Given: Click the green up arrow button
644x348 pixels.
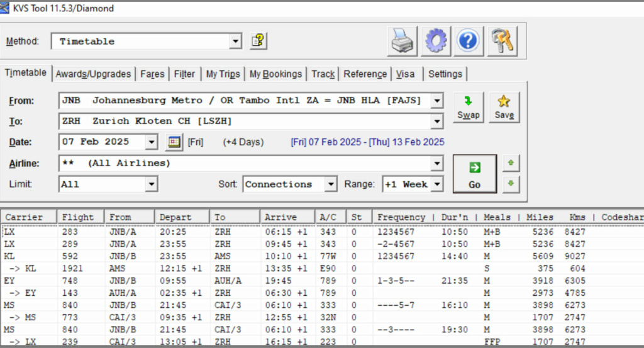Looking at the screenshot, I should tap(511, 163).
